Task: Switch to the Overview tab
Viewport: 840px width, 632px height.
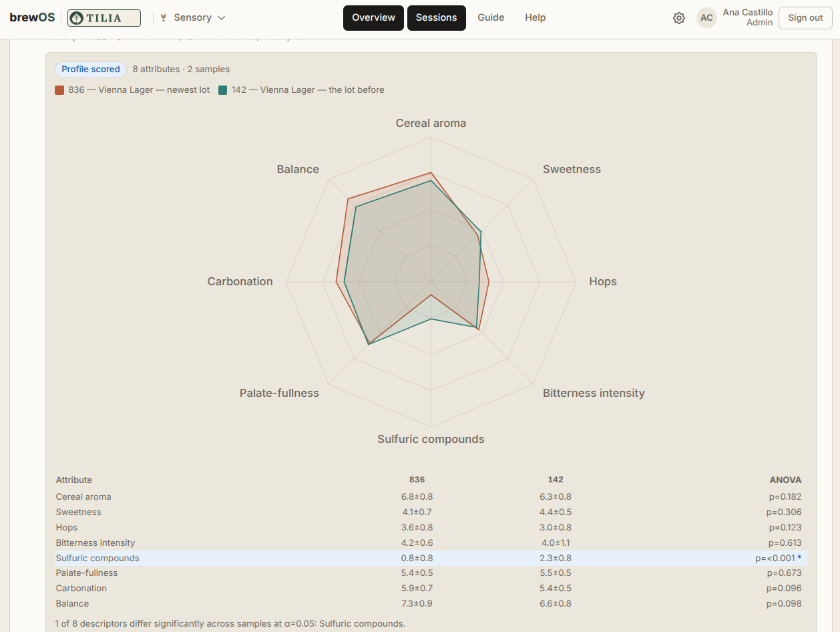Action: tap(374, 18)
